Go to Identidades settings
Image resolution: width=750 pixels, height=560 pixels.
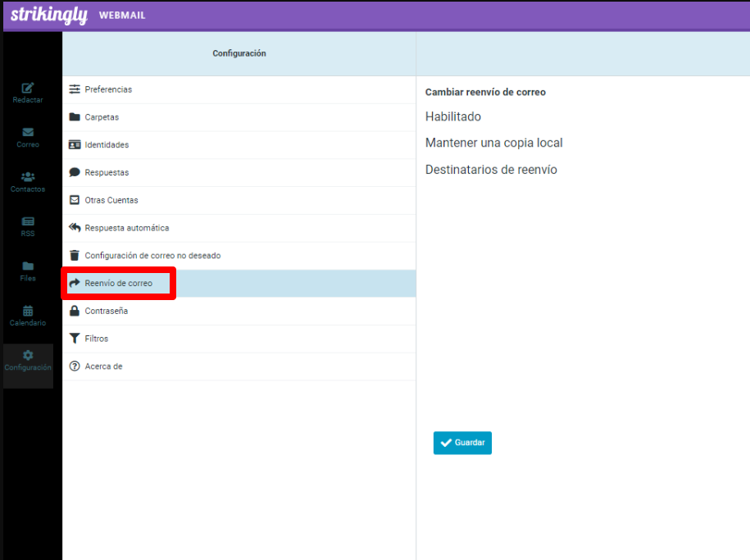pyautogui.click(x=239, y=145)
